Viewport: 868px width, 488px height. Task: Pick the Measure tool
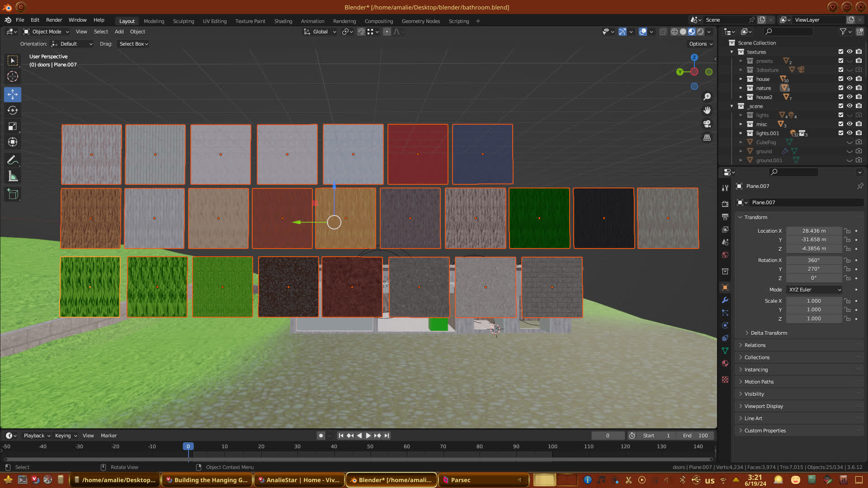[x=13, y=177]
